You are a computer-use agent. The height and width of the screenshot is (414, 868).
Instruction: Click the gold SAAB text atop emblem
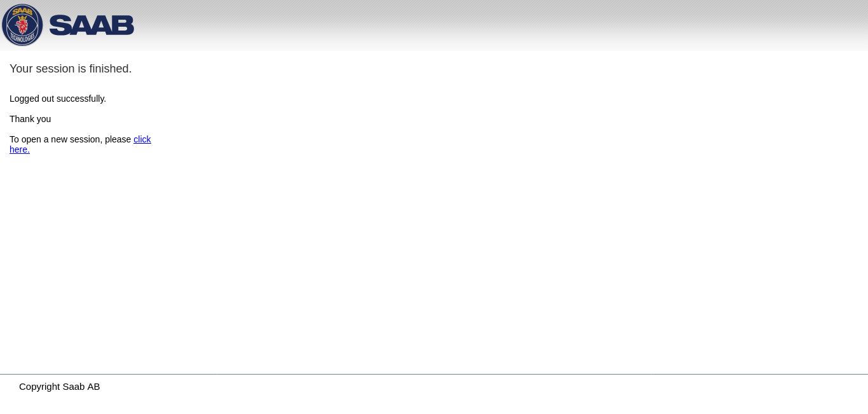22,11
